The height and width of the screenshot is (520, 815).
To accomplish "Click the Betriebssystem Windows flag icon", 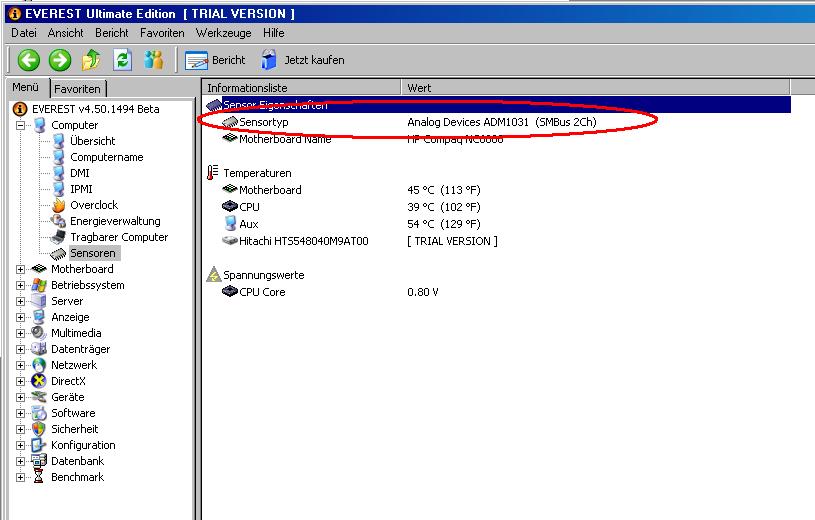I will pos(39,285).
